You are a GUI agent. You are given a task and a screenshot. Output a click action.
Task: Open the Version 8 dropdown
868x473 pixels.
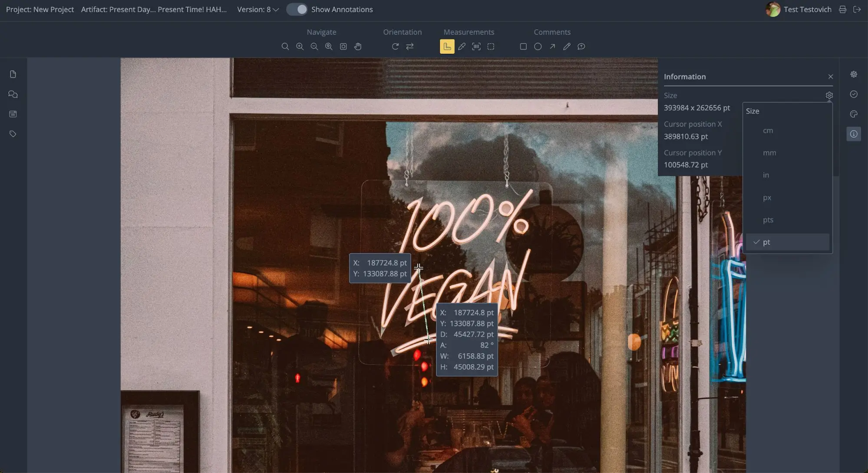coord(257,10)
